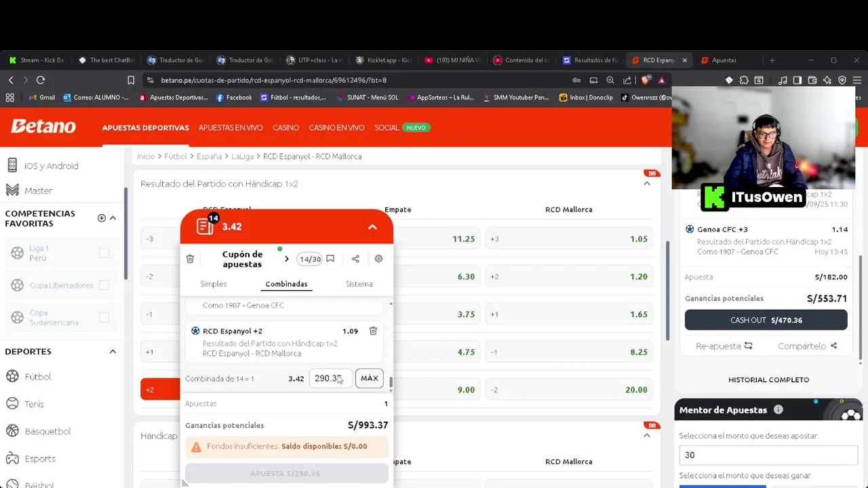The width and height of the screenshot is (868, 488).
Task: Click the Cash Out S/470.36 button
Action: (766, 320)
